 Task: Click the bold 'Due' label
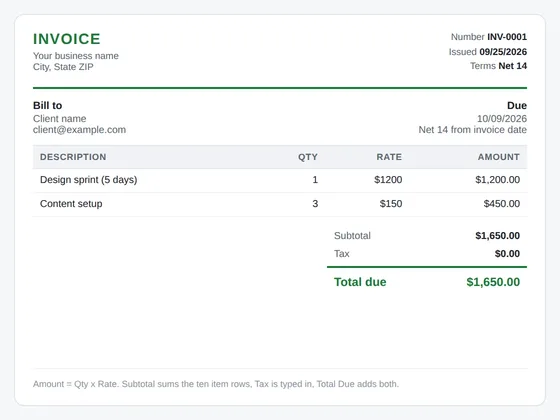tap(517, 105)
